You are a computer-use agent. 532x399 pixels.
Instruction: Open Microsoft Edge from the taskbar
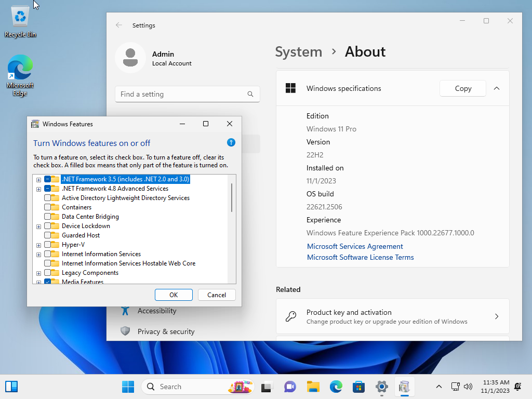[x=336, y=387]
